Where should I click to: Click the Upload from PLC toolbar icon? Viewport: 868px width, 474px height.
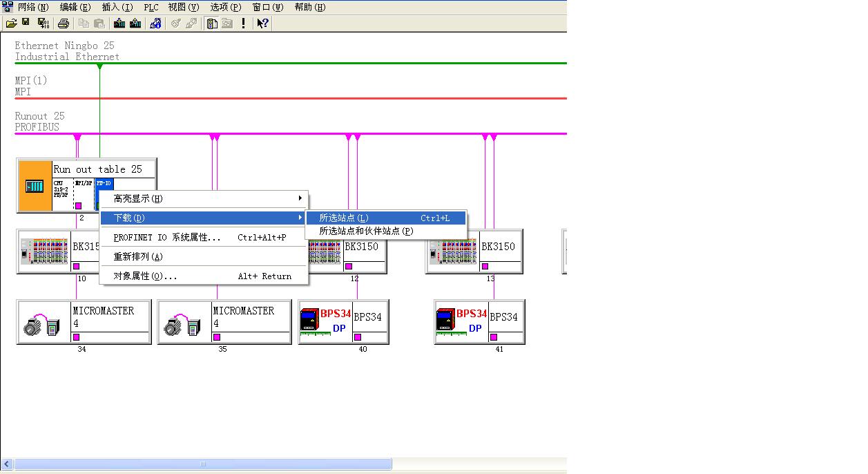tap(135, 23)
